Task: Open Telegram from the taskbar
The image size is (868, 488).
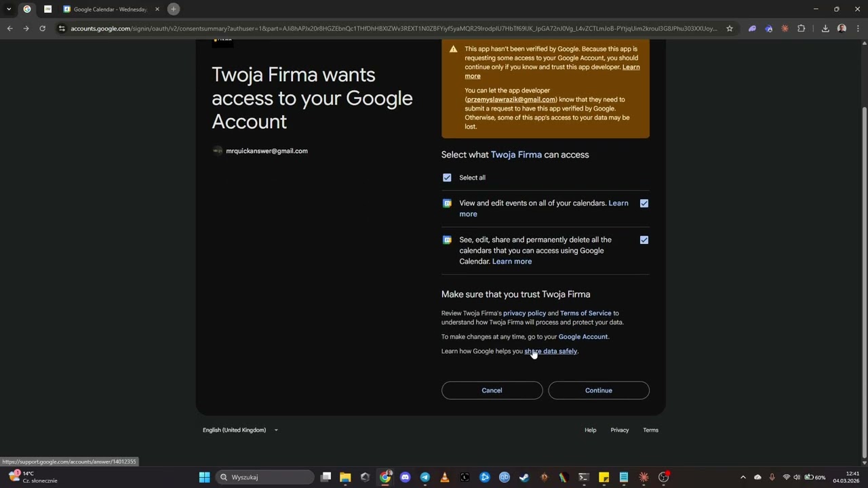Action: pyautogui.click(x=425, y=477)
